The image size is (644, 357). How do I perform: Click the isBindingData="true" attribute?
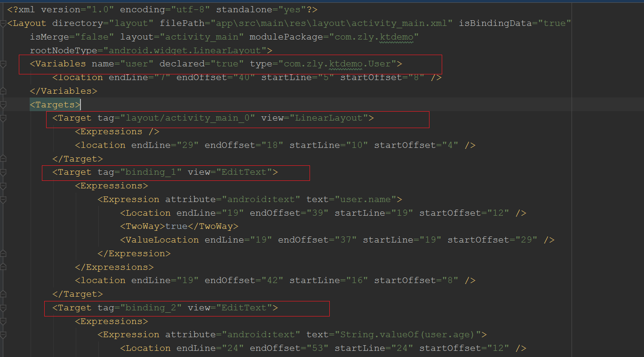click(515, 23)
